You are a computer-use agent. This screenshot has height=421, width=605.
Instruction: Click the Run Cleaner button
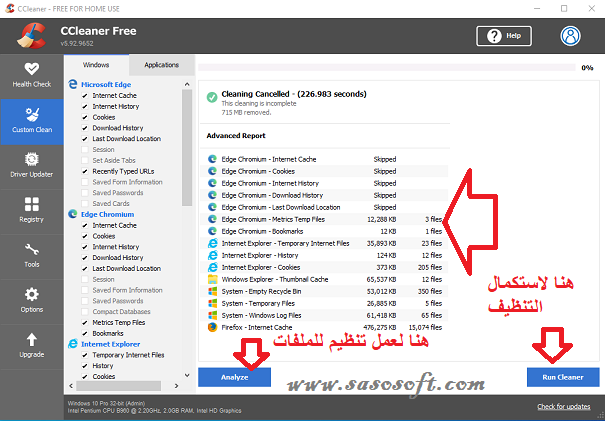tap(563, 377)
